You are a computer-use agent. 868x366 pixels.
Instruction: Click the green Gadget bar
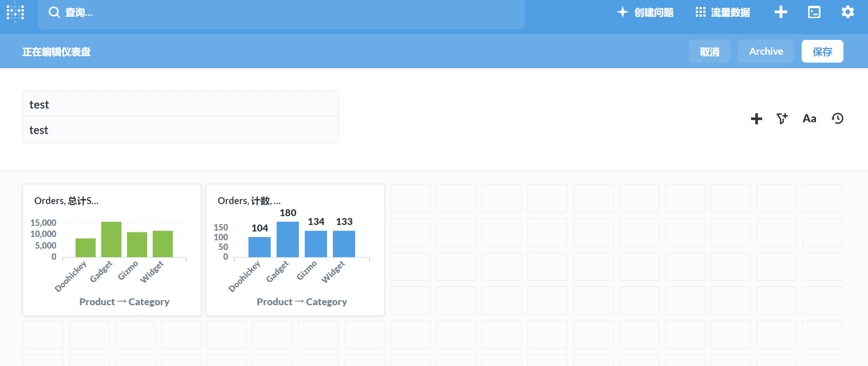pyautogui.click(x=111, y=239)
